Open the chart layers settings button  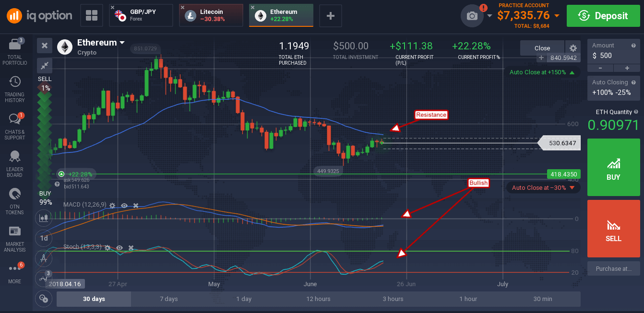point(44,298)
